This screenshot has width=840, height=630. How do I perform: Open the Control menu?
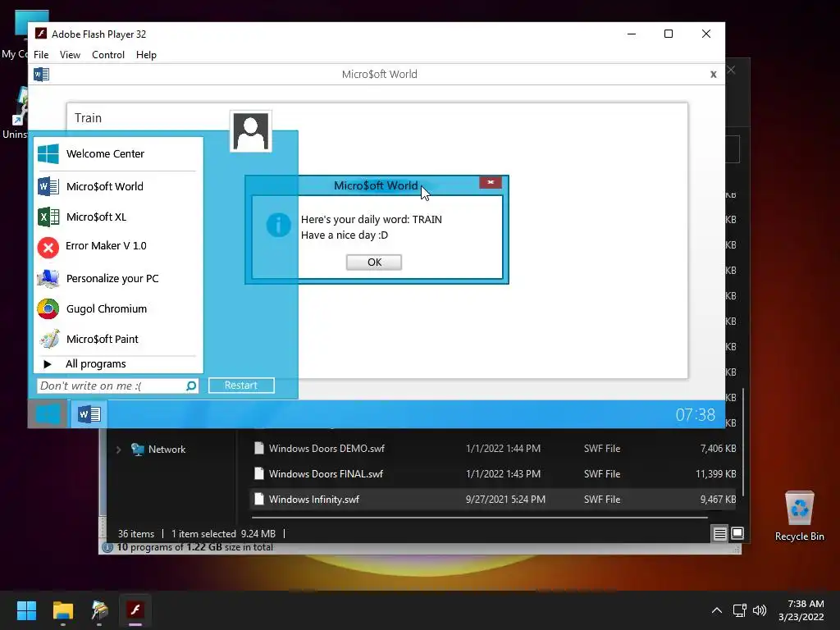pyautogui.click(x=108, y=55)
